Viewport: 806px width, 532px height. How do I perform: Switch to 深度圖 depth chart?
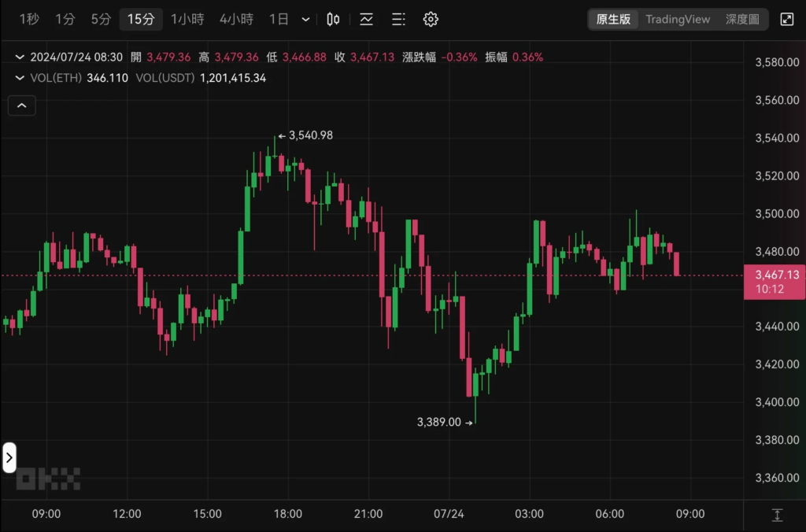(x=742, y=20)
